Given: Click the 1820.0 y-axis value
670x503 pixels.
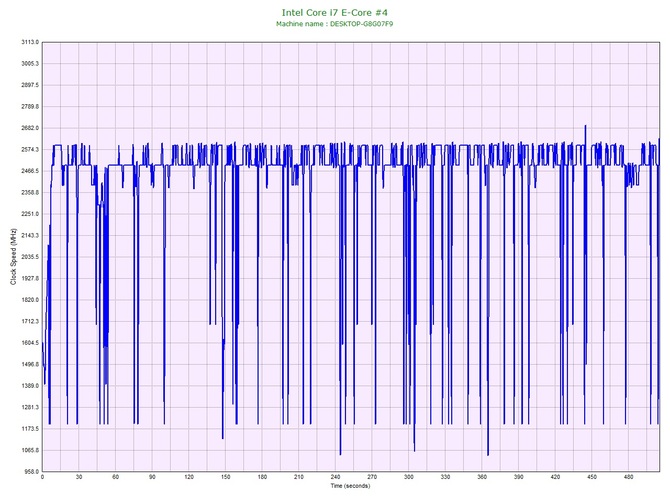Looking at the screenshot, I should pyautogui.click(x=30, y=300).
